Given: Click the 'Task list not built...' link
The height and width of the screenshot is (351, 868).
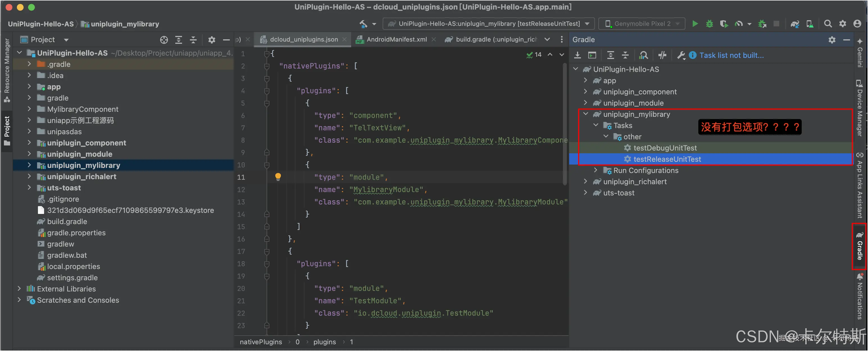Looking at the screenshot, I should click(731, 55).
